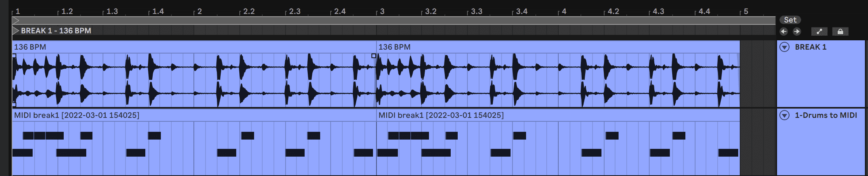868x176 pixels.
Task: Click position 1.4 on the ruler
Action: coord(158,11)
